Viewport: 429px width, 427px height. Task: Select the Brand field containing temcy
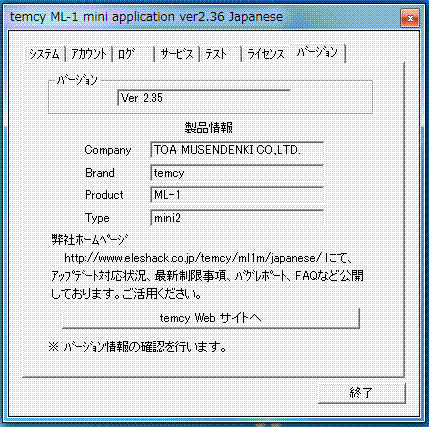pyautogui.click(x=237, y=173)
